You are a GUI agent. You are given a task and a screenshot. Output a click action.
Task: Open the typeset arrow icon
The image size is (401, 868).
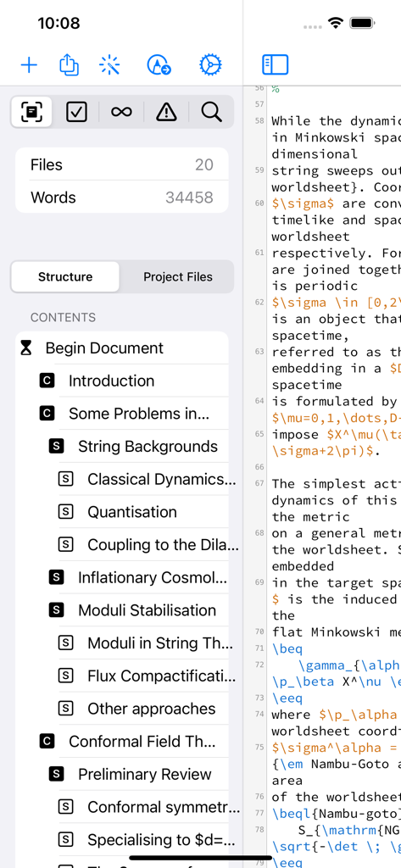coord(159,65)
